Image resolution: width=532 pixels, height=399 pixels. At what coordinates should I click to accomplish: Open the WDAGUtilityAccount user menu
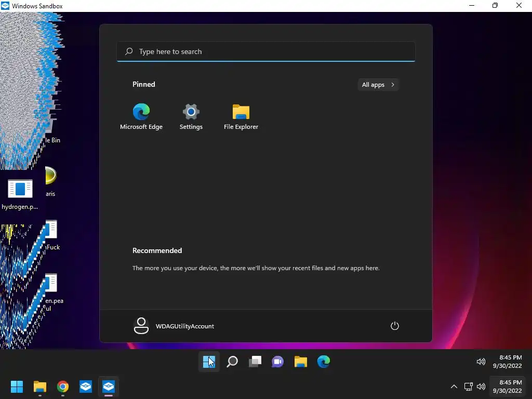coord(174,326)
